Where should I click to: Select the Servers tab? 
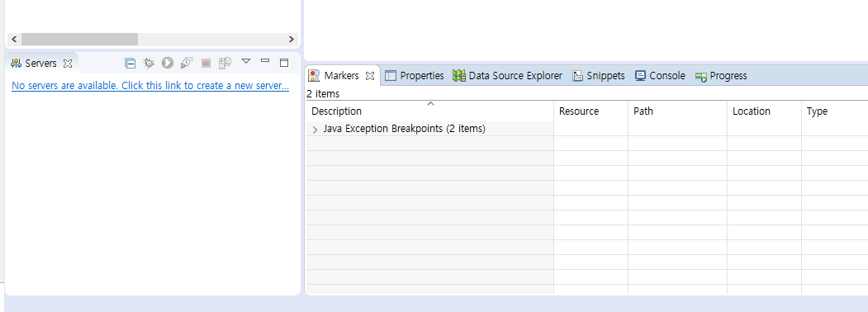(41, 63)
